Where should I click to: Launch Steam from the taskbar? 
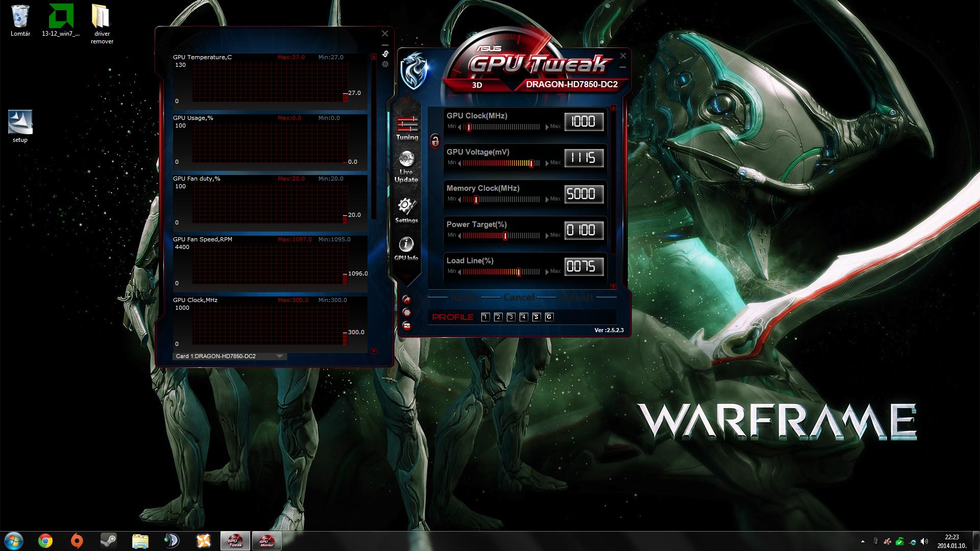tap(108, 540)
